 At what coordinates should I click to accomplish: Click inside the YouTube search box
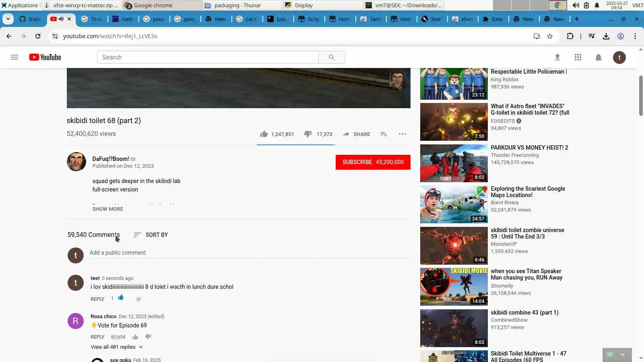pos(208,57)
